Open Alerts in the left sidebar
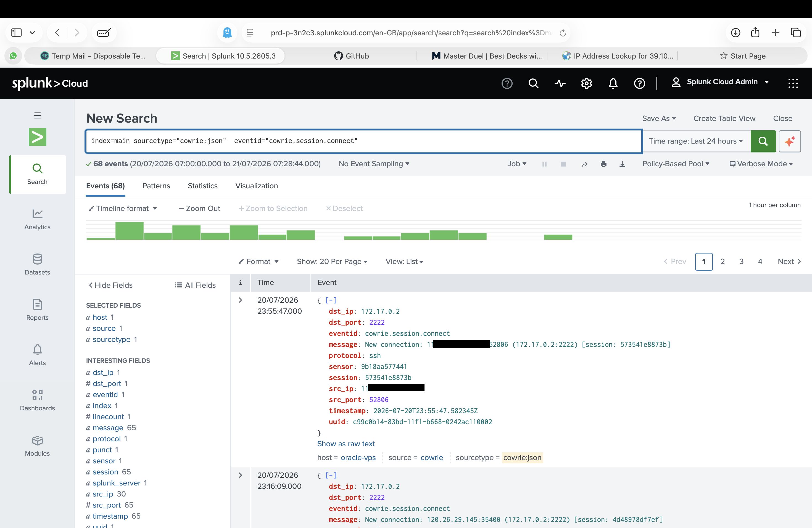 coord(37,355)
